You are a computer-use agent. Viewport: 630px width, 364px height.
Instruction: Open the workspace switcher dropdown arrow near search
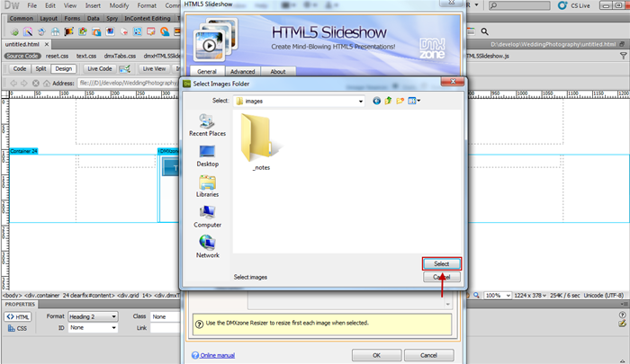coord(476,5)
